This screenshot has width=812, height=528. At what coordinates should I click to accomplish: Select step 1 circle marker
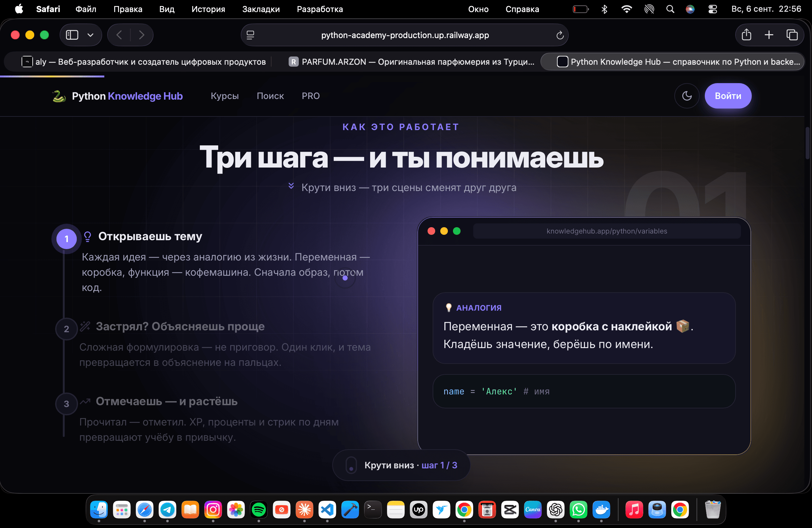(x=67, y=239)
